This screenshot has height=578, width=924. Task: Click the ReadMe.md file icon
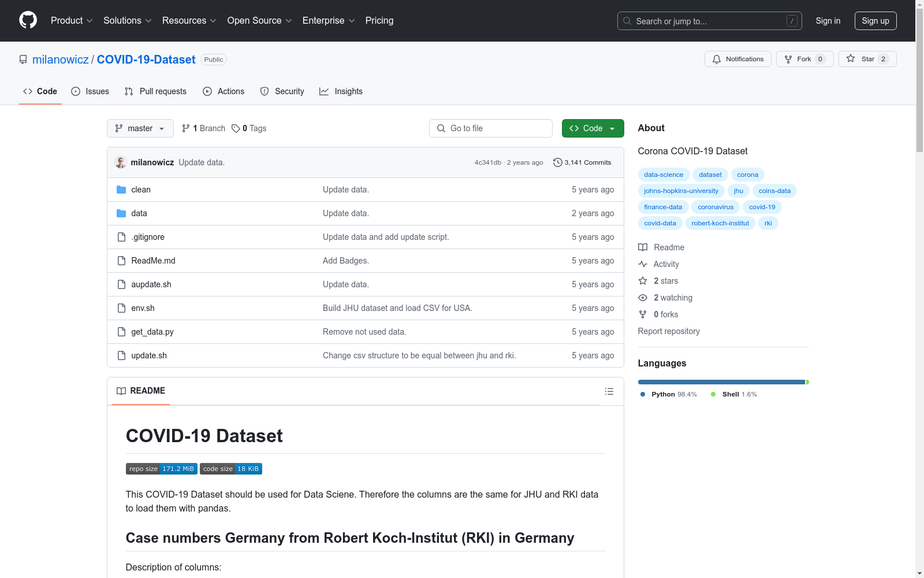point(121,261)
